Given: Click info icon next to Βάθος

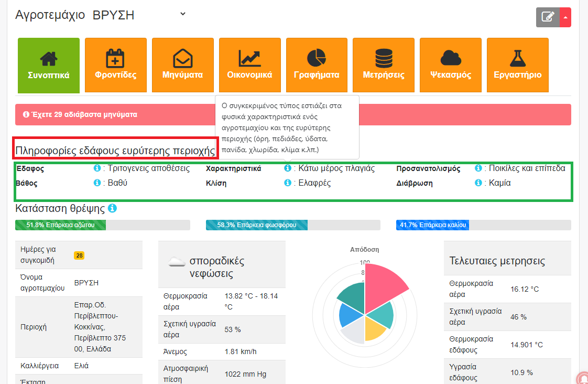Looking at the screenshot, I should 97,183.
